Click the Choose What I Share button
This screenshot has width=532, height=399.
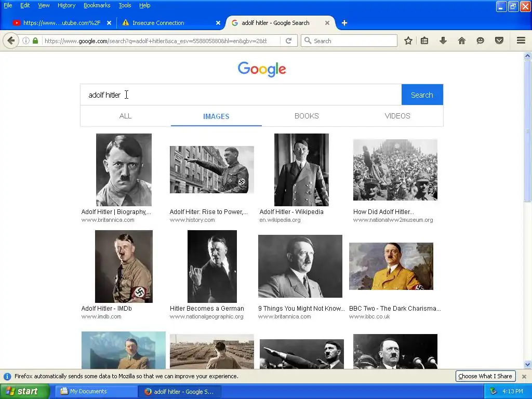485,376
